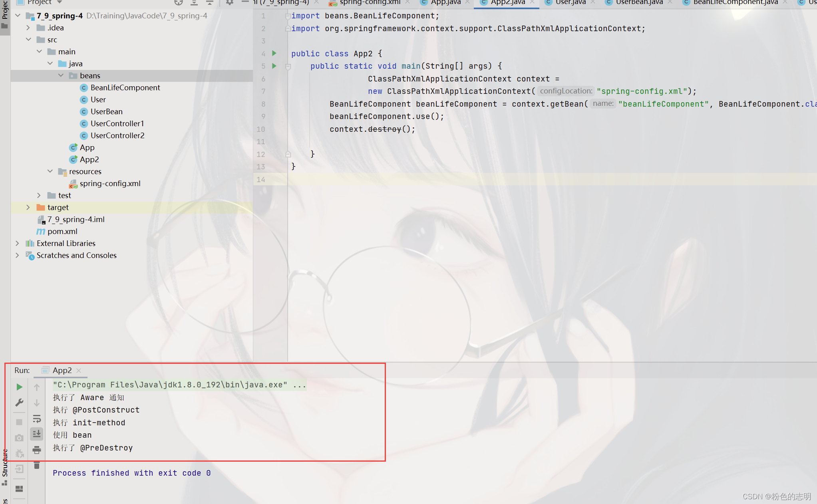
Task: Click Expand All icon in Project panel
Action: (x=194, y=2)
